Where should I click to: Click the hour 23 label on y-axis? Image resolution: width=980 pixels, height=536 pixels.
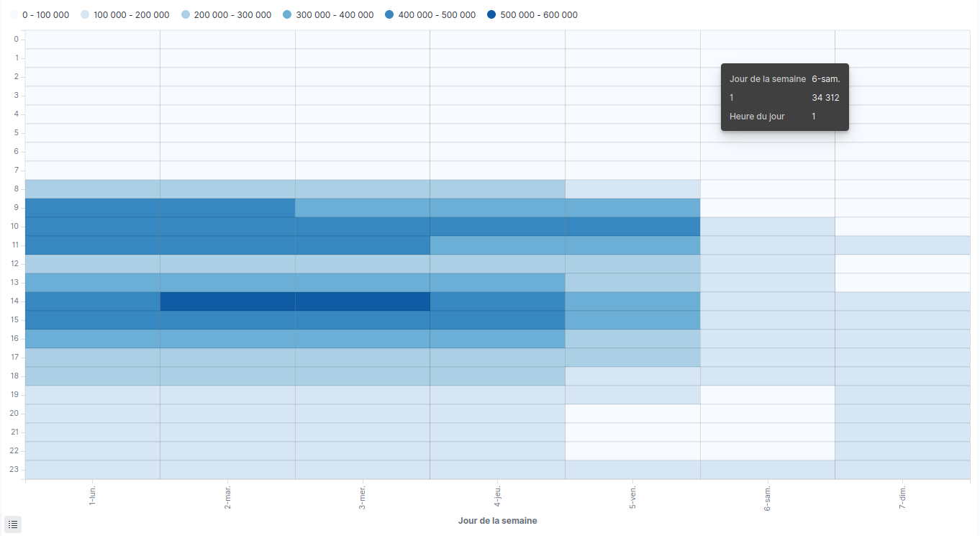point(16,470)
